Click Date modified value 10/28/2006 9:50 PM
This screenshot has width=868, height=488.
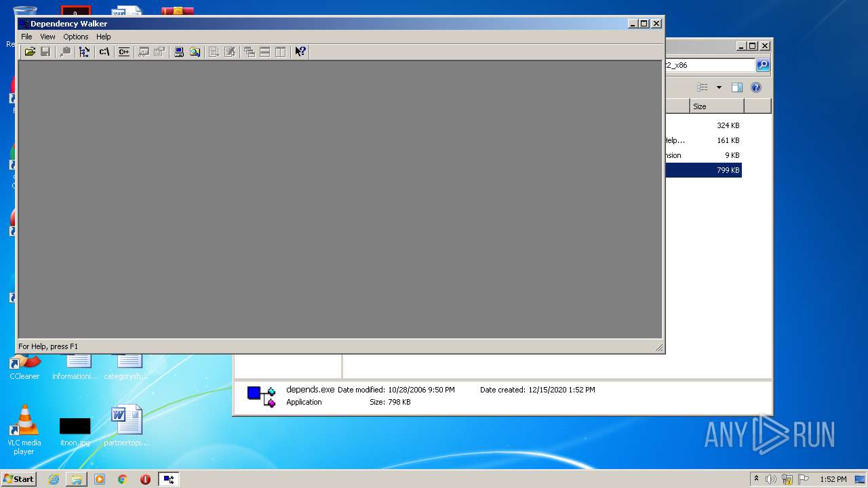pos(421,390)
